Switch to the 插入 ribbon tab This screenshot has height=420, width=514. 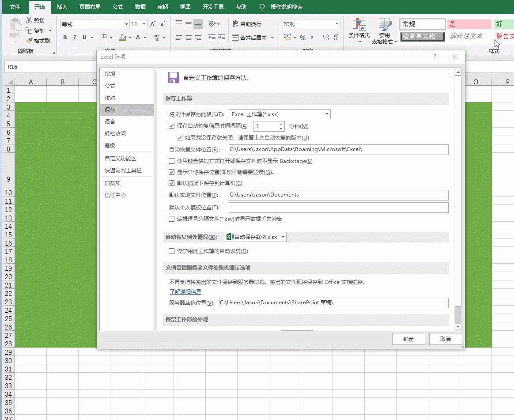tap(62, 7)
